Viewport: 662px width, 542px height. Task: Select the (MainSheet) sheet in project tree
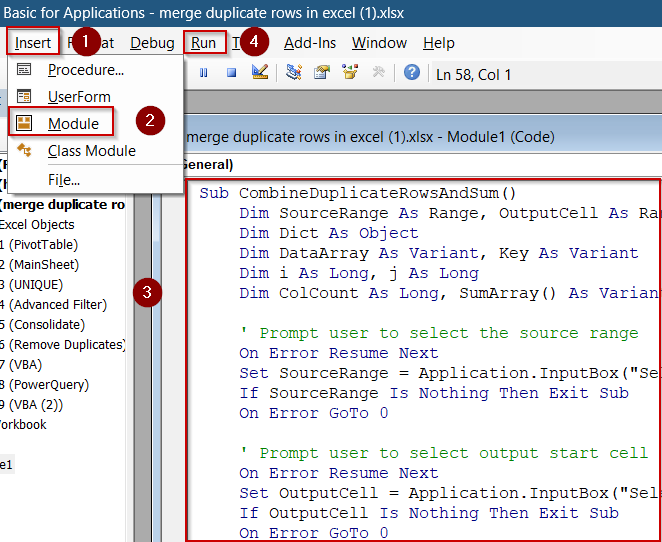[x=39, y=265]
